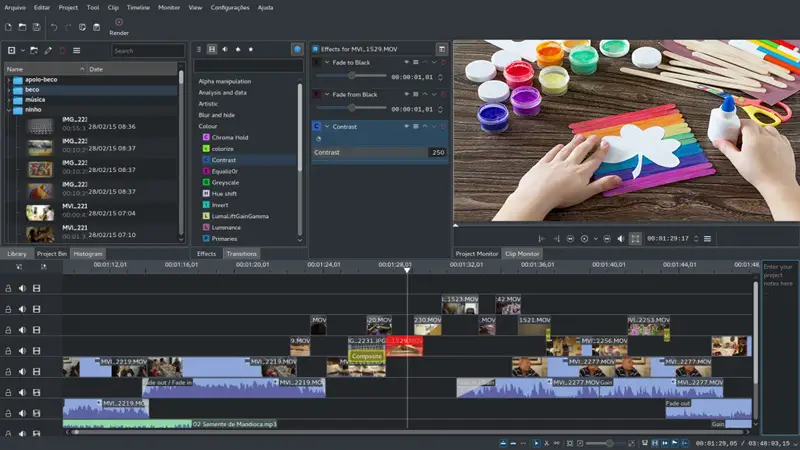Click the undo arrow icon

(x=53, y=26)
